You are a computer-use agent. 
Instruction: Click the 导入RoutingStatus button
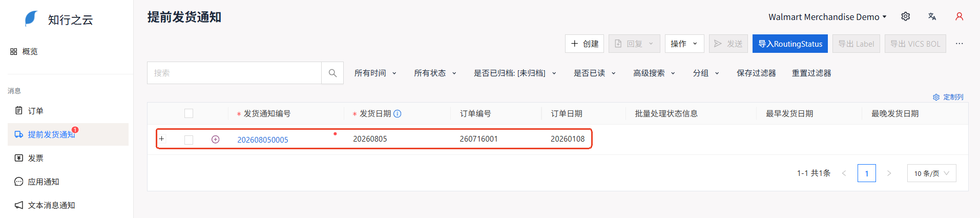point(790,44)
